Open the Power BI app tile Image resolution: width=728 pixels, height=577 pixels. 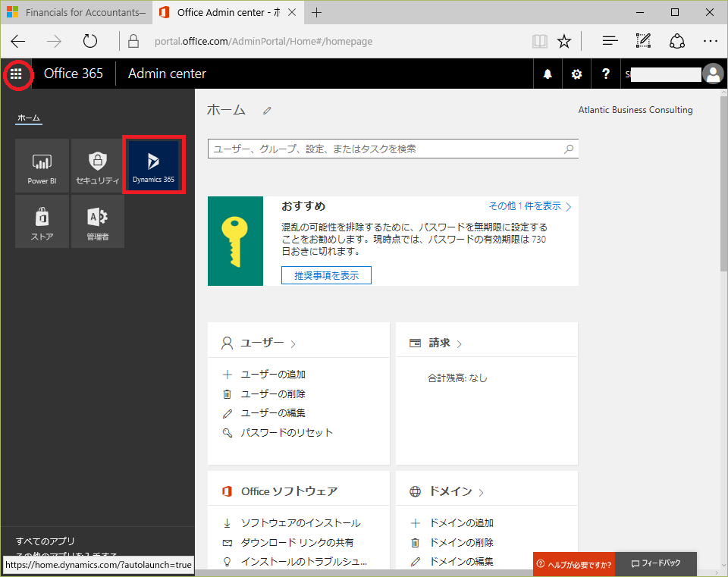(x=42, y=166)
